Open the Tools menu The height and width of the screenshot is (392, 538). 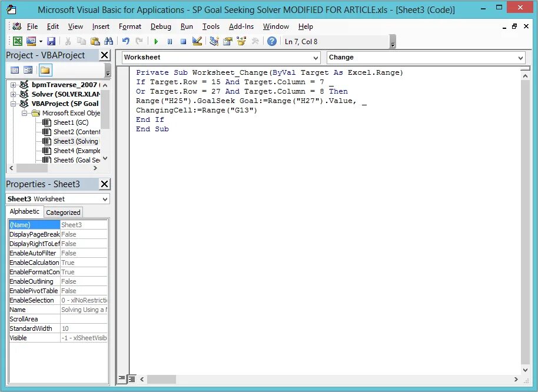coord(211,26)
